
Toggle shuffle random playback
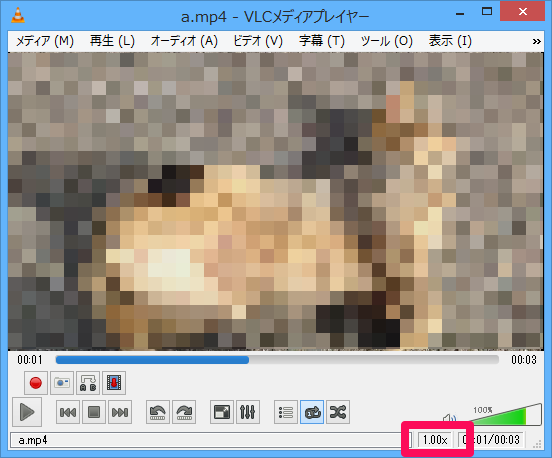pyautogui.click(x=338, y=412)
